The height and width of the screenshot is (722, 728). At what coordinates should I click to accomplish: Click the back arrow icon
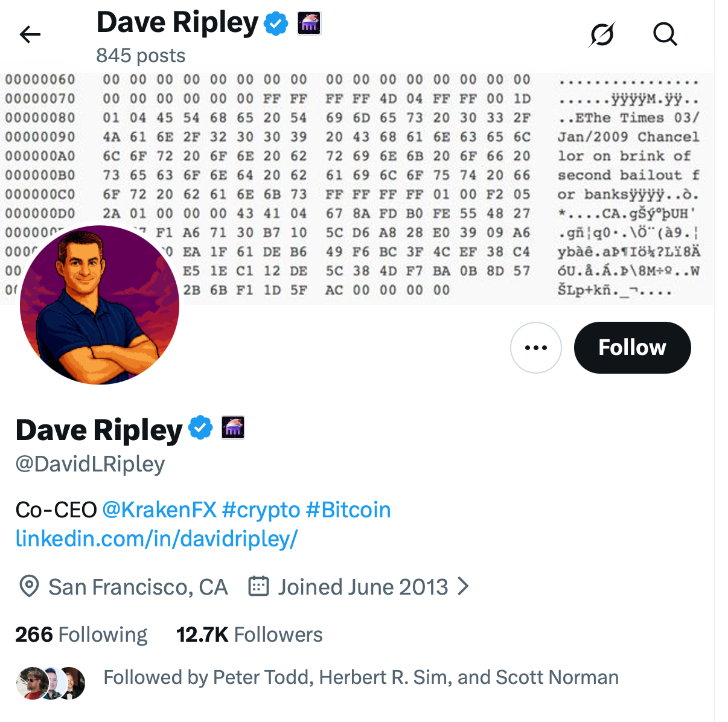[x=30, y=35]
